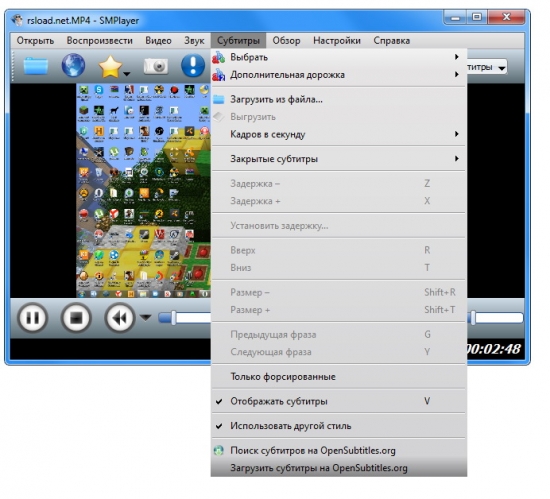Pause playback with the pause button
The width and height of the screenshot is (550, 499).
pyautogui.click(x=32, y=318)
